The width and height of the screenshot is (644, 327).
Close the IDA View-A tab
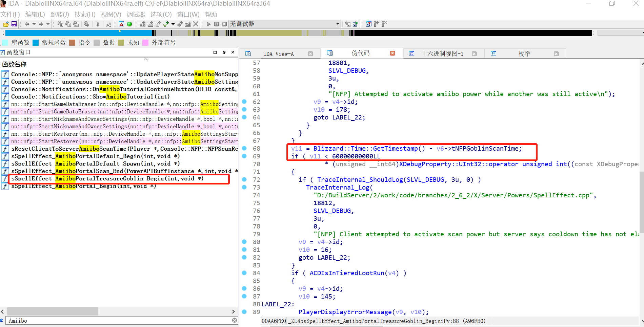310,54
